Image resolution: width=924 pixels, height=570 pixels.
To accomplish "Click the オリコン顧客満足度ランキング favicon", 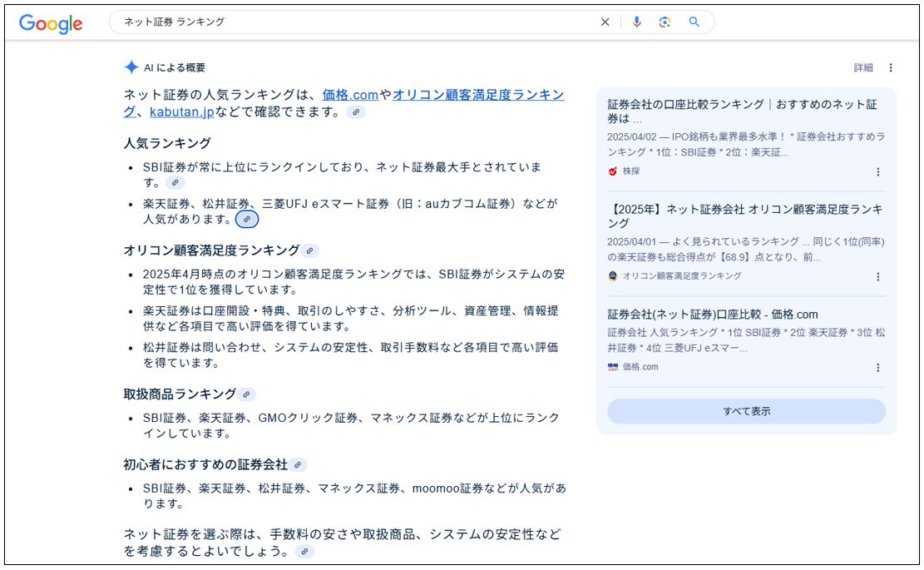I will (613, 276).
